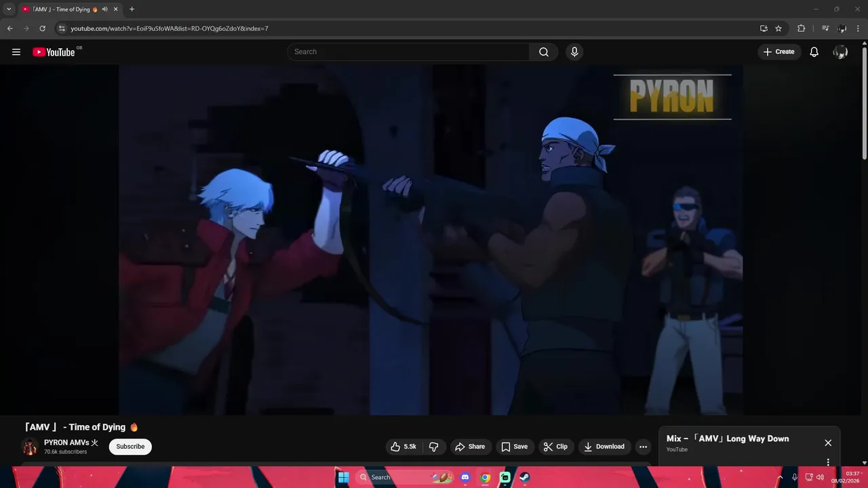Bookmark this tab with star icon
The image size is (868, 488).
(778, 28)
